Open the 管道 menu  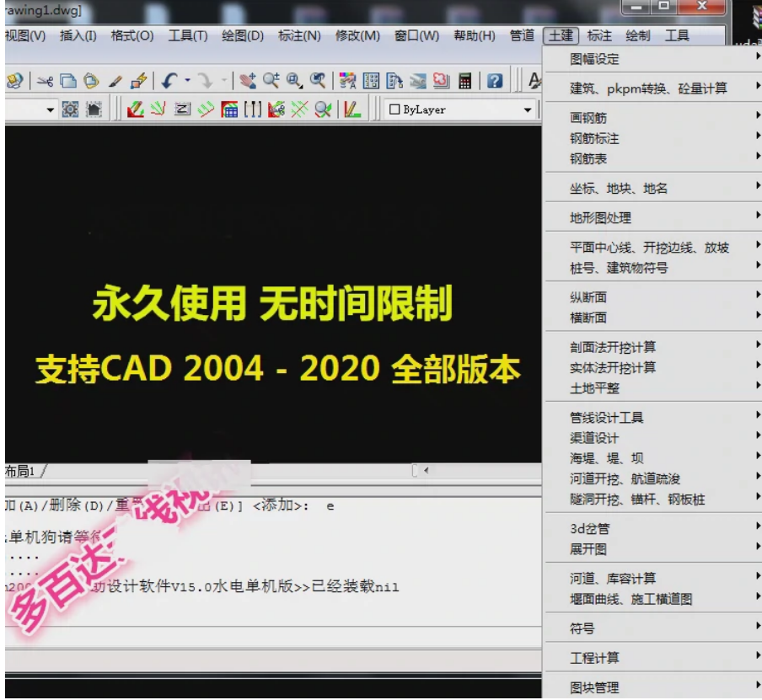[x=522, y=36]
